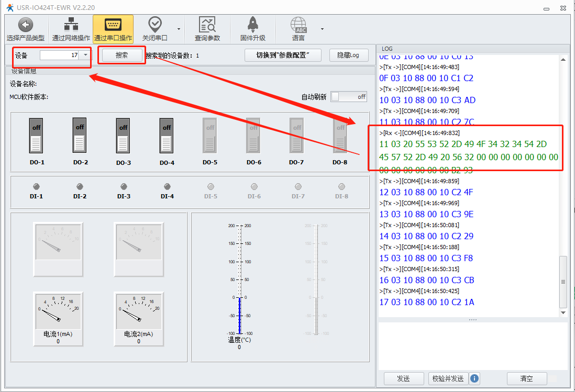Click the DI-3 indicator light
This screenshot has width=575, height=392.
pos(124,186)
